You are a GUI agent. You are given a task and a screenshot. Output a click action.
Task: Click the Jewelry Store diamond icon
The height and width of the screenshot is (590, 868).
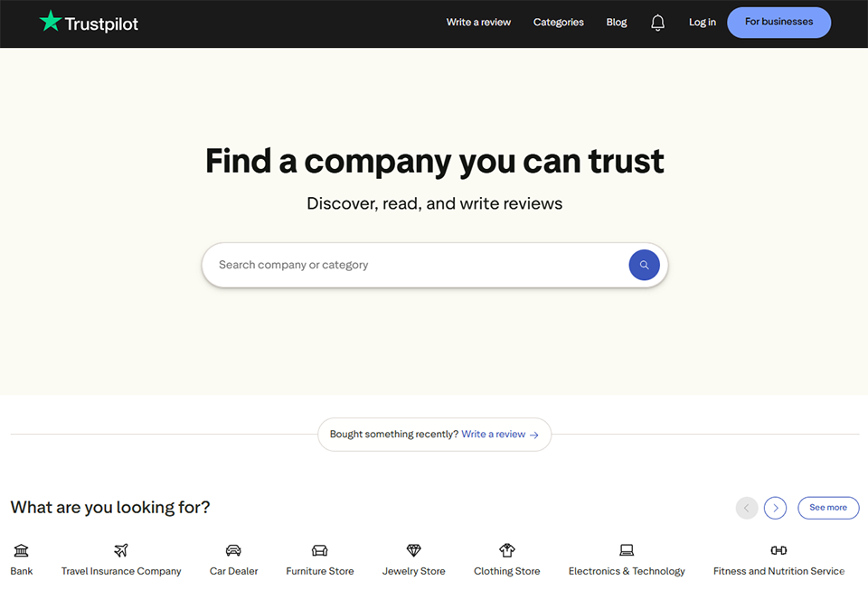[413, 550]
